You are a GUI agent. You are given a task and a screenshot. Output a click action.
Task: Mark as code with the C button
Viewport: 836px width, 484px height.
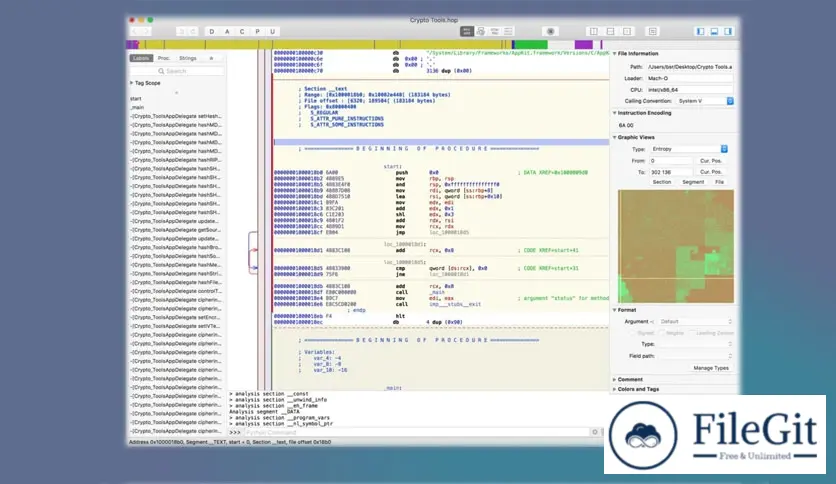click(x=242, y=31)
